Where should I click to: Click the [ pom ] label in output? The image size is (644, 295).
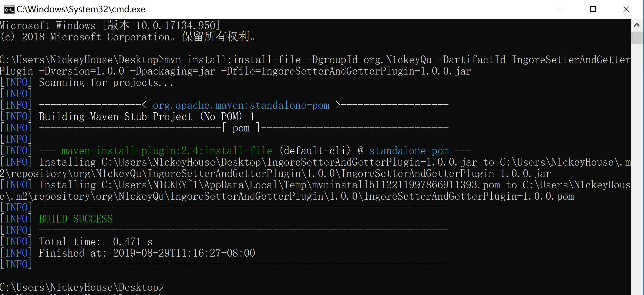click(241, 128)
